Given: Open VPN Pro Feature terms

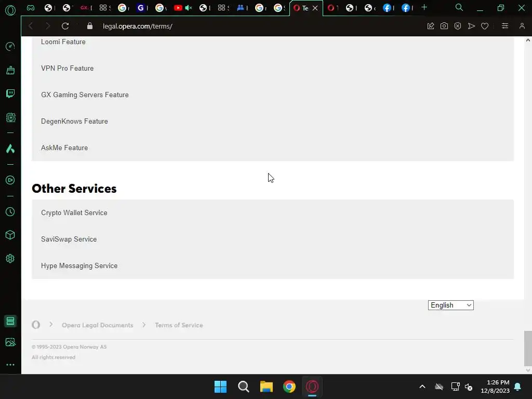Looking at the screenshot, I should coord(67,68).
